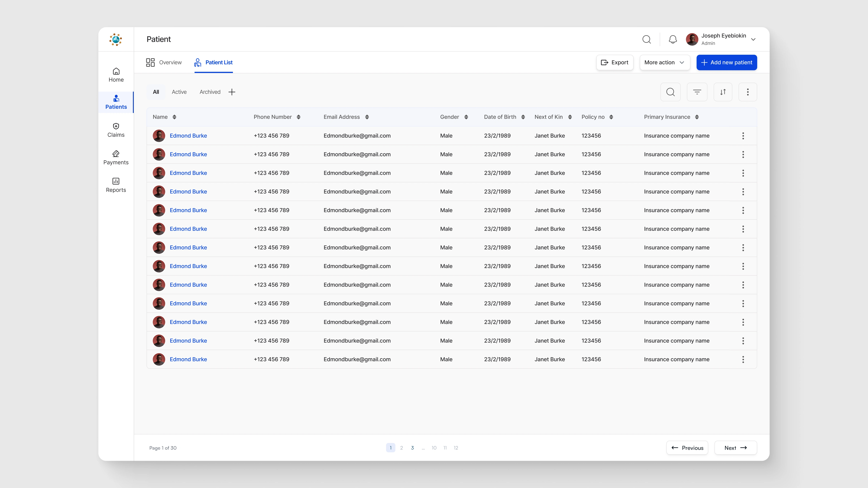The height and width of the screenshot is (488, 868).
Task: Open the notifications bell icon
Action: [x=673, y=39]
